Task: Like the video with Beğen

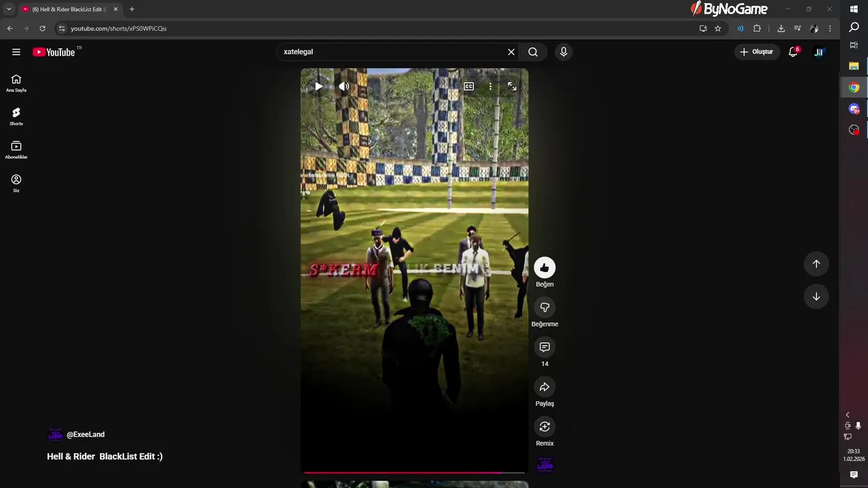Action: pyautogui.click(x=545, y=268)
